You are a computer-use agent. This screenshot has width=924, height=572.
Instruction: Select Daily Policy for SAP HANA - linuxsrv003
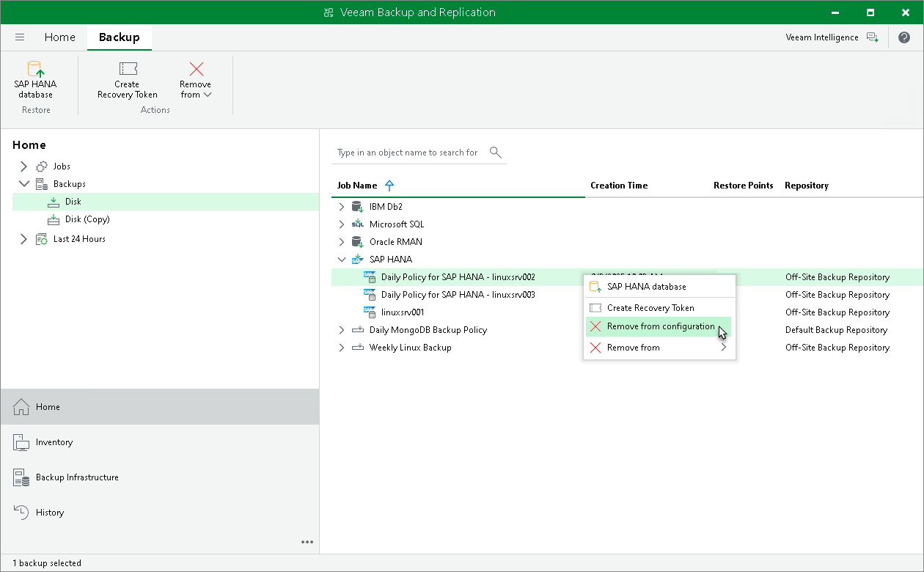tap(458, 295)
